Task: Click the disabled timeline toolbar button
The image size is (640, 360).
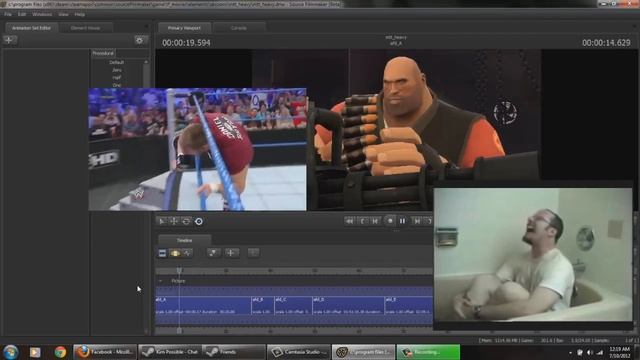Action: [x=253, y=253]
